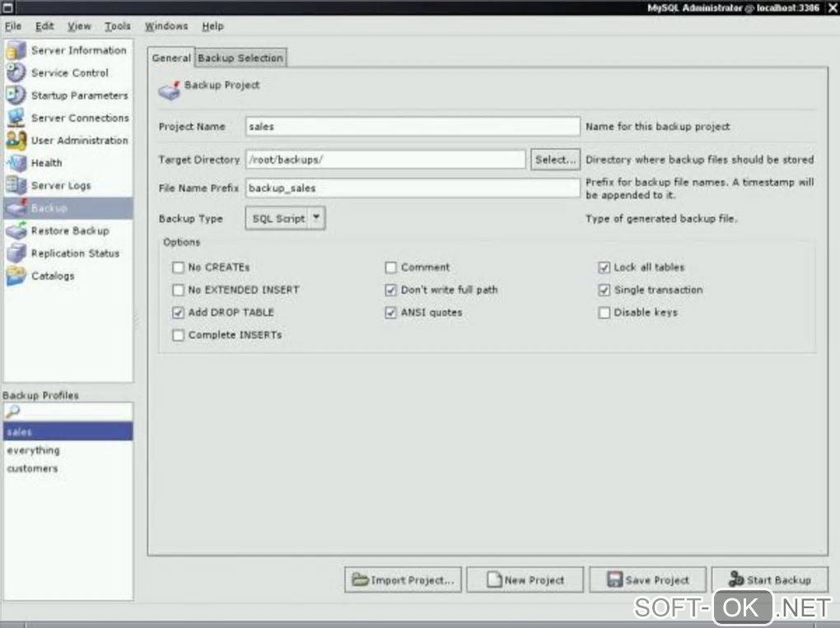The height and width of the screenshot is (628, 840).
Task: Select User Administration label in sidebar
Action: coord(79,140)
